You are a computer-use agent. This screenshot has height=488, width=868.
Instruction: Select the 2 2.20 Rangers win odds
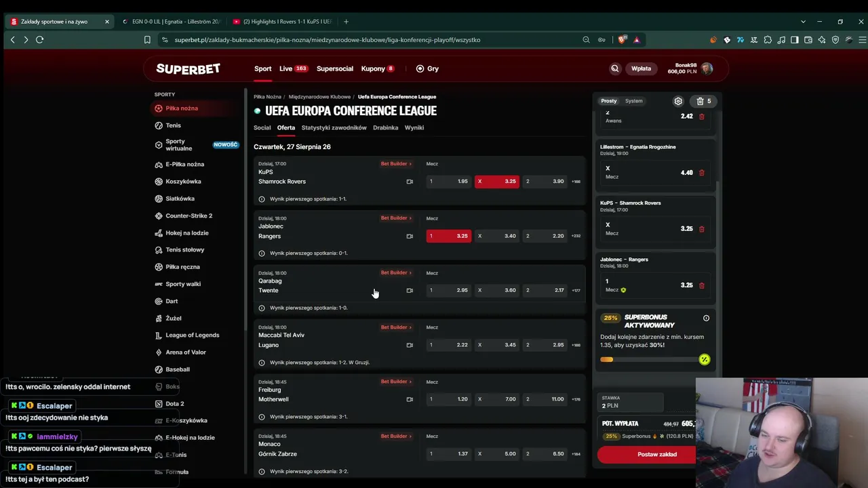[545, 236]
